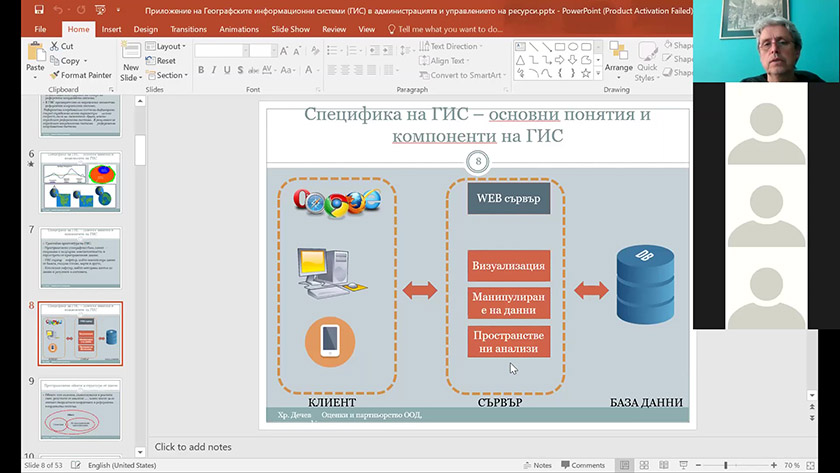This screenshot has height=473, width=840.
Task: Toggle the Notes pane
Action: point(537,465)
